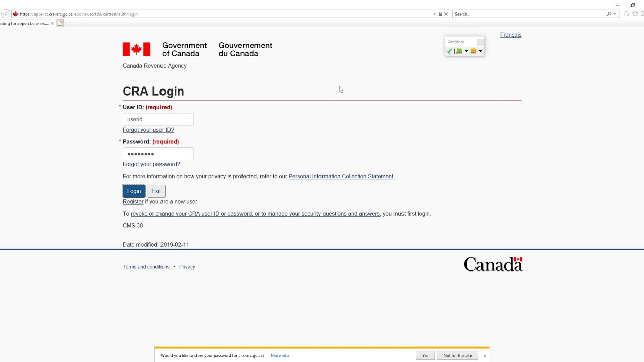Open the Personal Information Collection Statement link
The image size is (644, 362).
coord(342,176)
